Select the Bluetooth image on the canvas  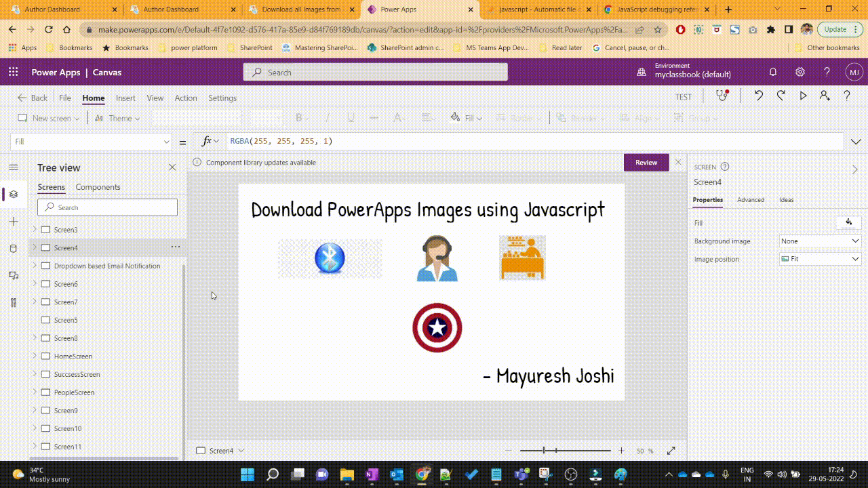tap(330, 258)
